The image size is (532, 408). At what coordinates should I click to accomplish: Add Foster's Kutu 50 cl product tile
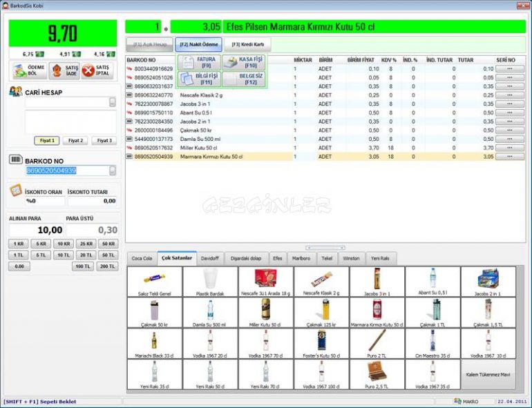(x=321, y=343)
